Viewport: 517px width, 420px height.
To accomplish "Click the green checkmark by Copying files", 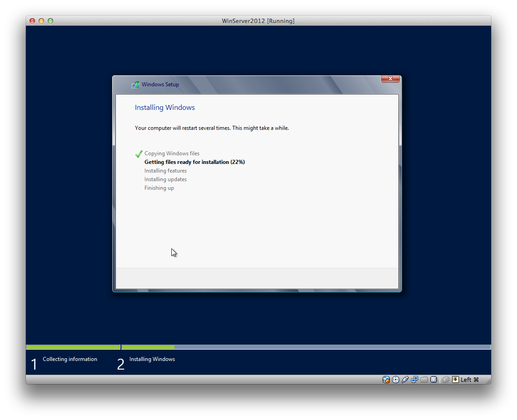I will coord(139,154).
